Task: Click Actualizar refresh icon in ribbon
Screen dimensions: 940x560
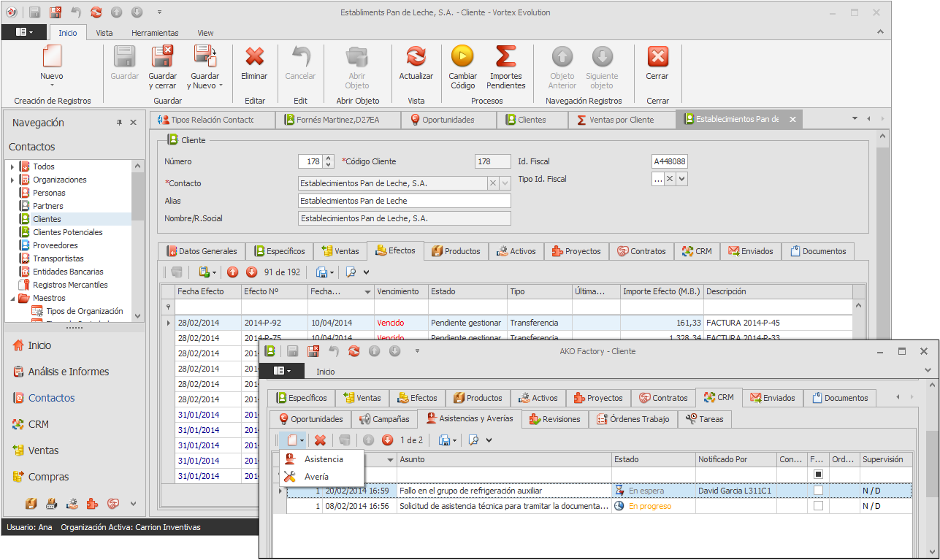Action: coord(416,57)
